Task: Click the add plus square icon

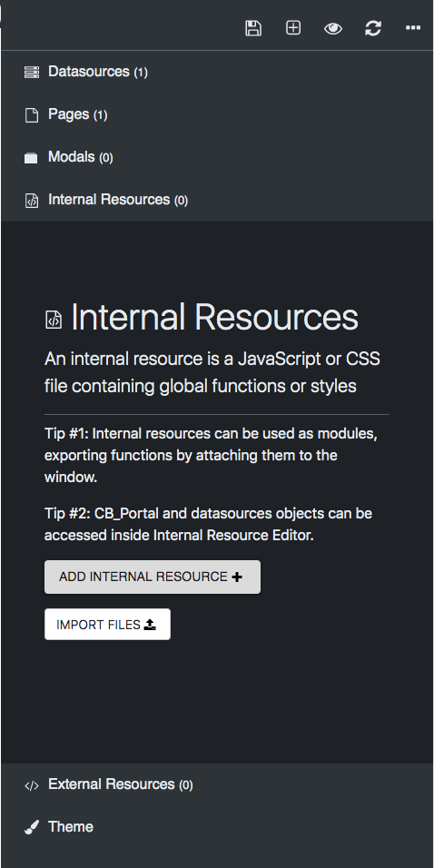Action: pyautogui.click(x=293, y=27)
